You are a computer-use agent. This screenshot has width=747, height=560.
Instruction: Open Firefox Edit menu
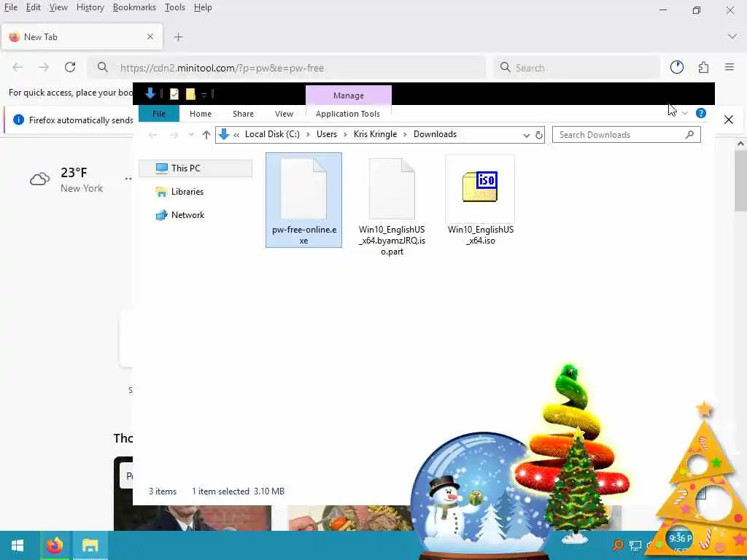tap(33, 7)
